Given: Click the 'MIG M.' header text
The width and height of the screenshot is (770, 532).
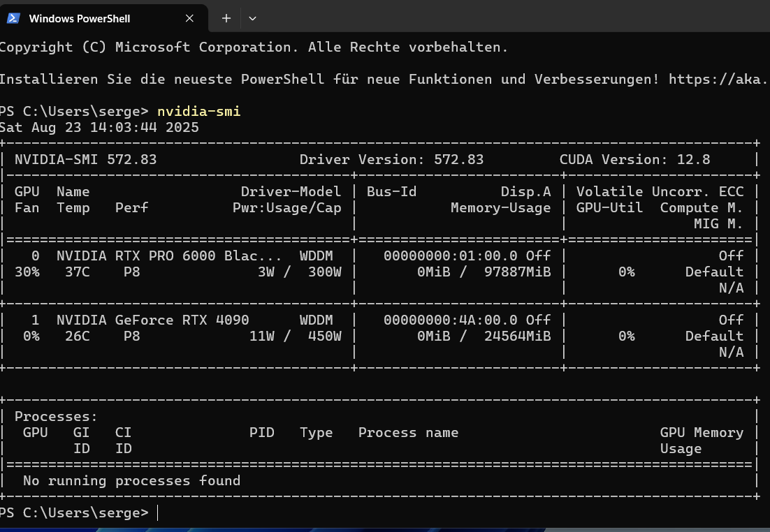Looking at the screenshot, I should (718, 224).
